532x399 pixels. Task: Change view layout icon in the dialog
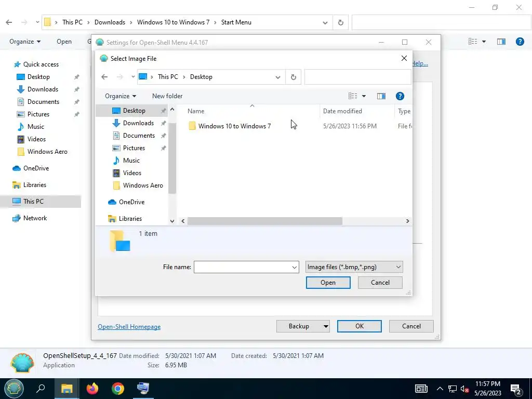(353, 96)
